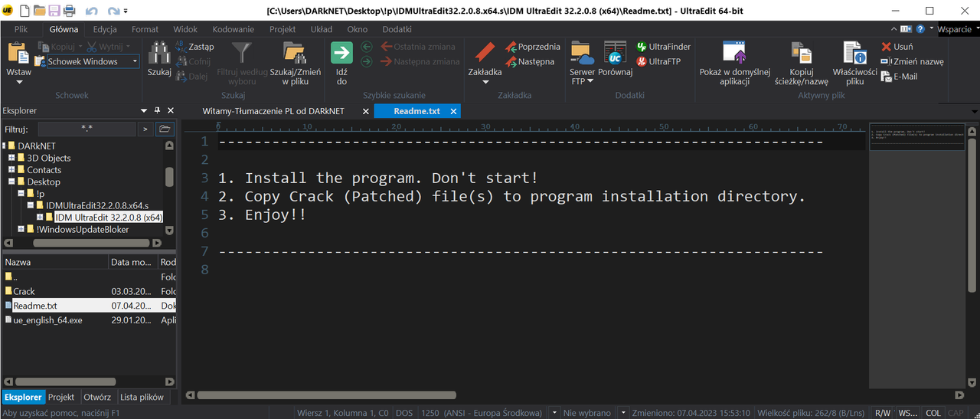The image size is (980, 419).
Task: Click the New file icon in title bar
Action: pos(24,11)
